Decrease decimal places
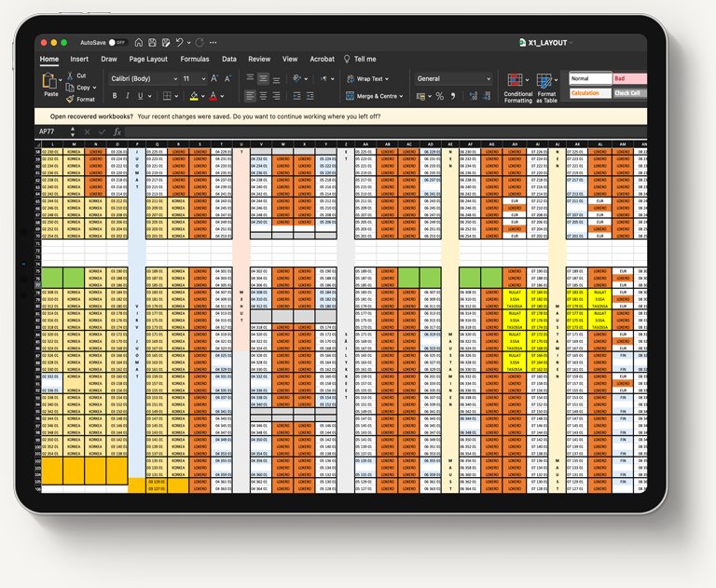716x588 pixels. click(x=487, y=96)
